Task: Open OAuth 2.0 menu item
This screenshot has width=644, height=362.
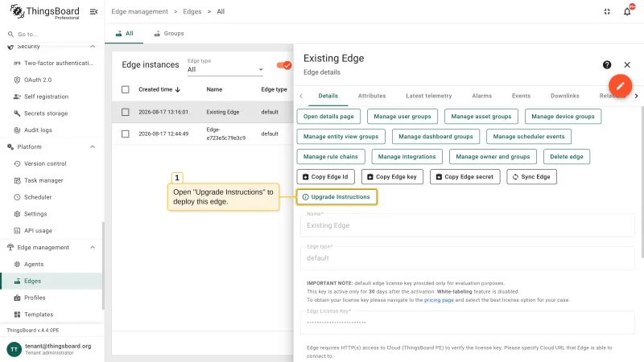Action: (x=52, y=80)
